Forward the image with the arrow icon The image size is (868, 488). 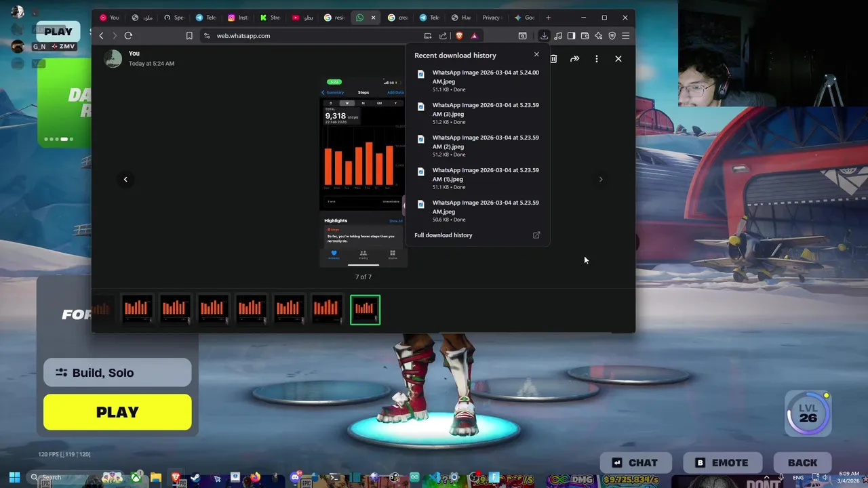click(574, 59)
